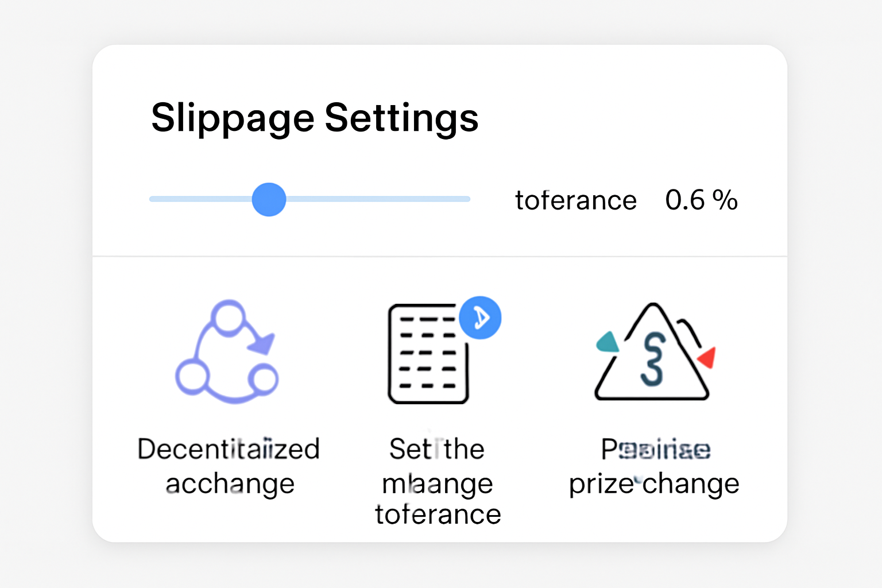Image resolution: width=882 pixels, height=588 pixels.
Task: Toggle the 'prize change' alert option
Action: (653, 465)
